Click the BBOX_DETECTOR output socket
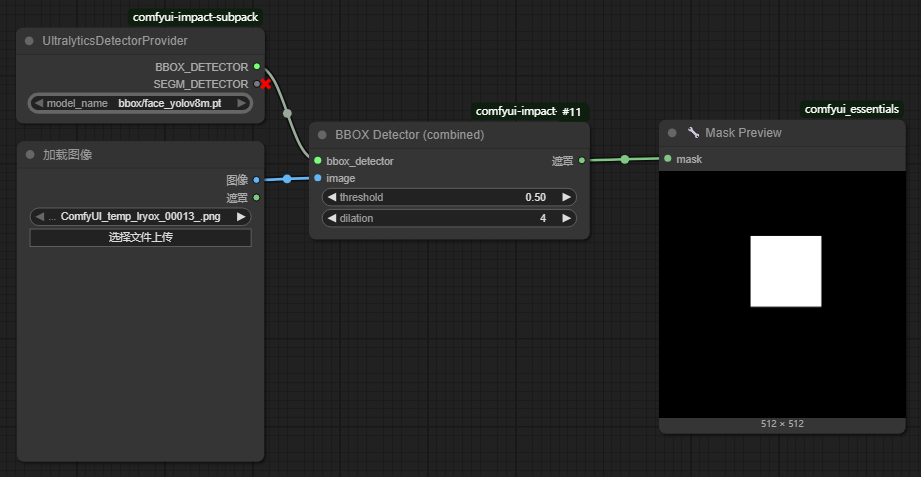This screenshot has height=477, width=921. pyautogui.click(x=257, y=66)
